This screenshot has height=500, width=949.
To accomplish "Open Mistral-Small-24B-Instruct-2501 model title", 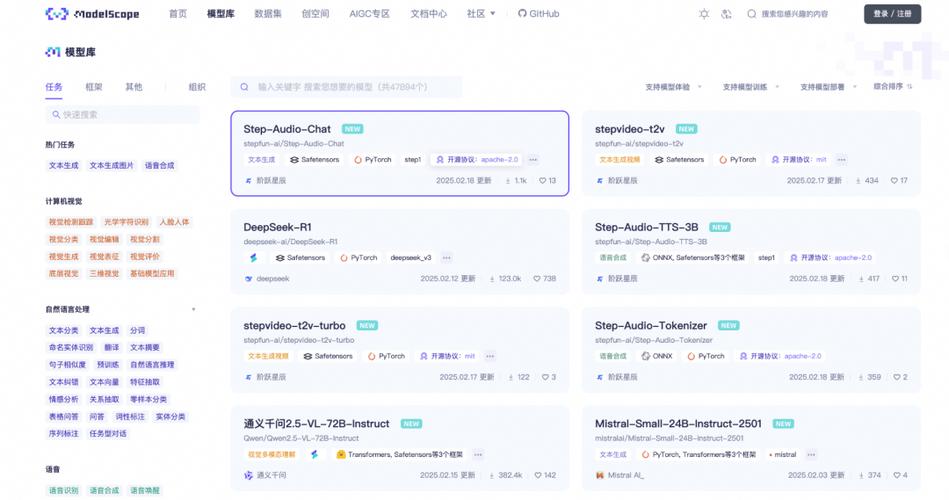I will pyautogui.click(x=678, y=424).
